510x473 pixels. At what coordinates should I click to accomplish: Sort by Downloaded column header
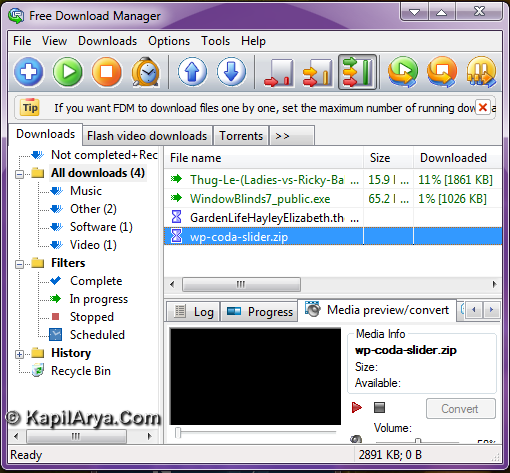tap(458, 158)
